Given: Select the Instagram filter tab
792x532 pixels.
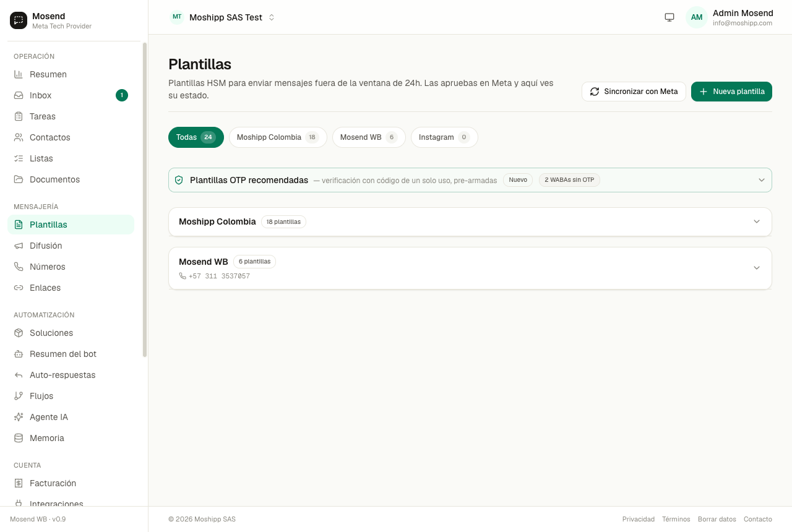Looking at the screenshot, I should tap(444, 137).
